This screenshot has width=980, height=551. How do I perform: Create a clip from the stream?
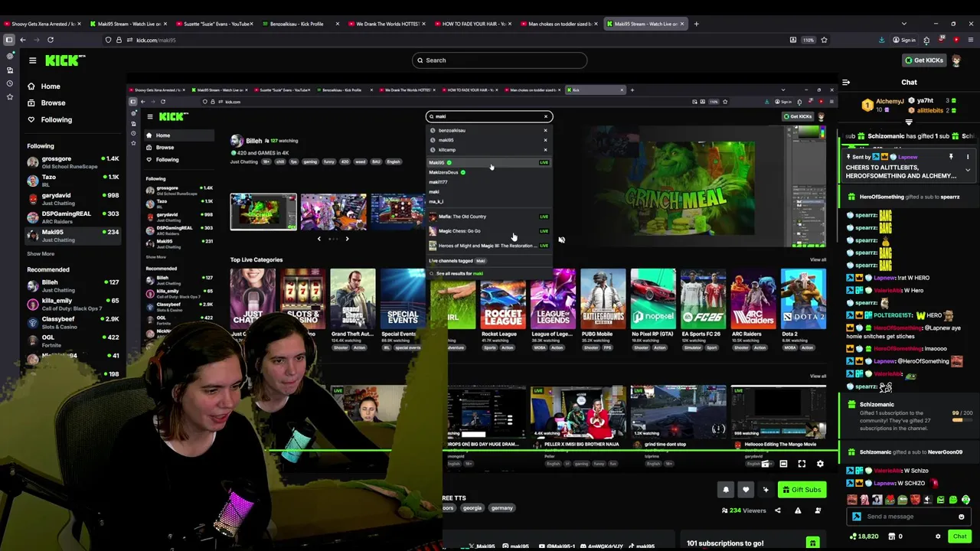click(x=765, y=464)
